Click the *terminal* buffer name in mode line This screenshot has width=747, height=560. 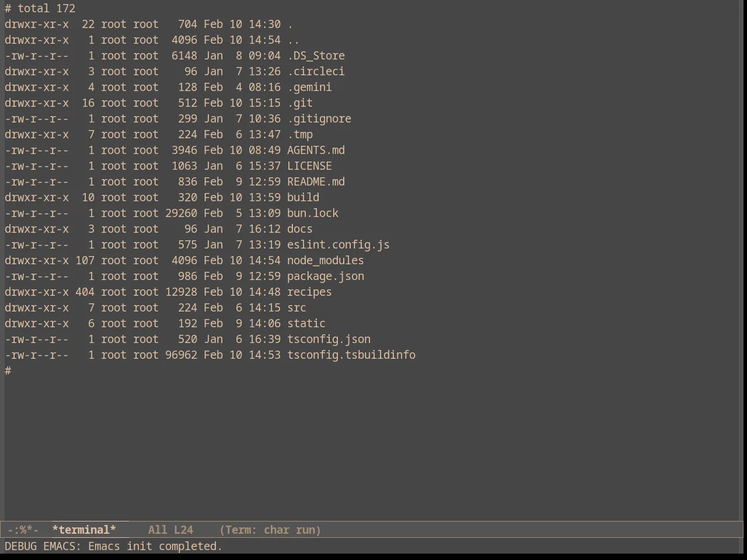tap(84, 530)
